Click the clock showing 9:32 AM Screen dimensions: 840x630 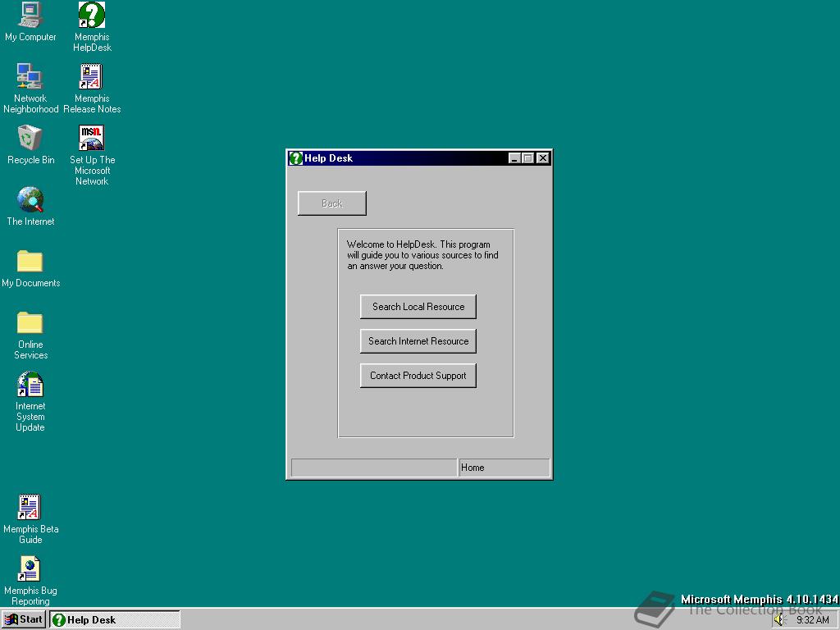[x=813, y=620]
